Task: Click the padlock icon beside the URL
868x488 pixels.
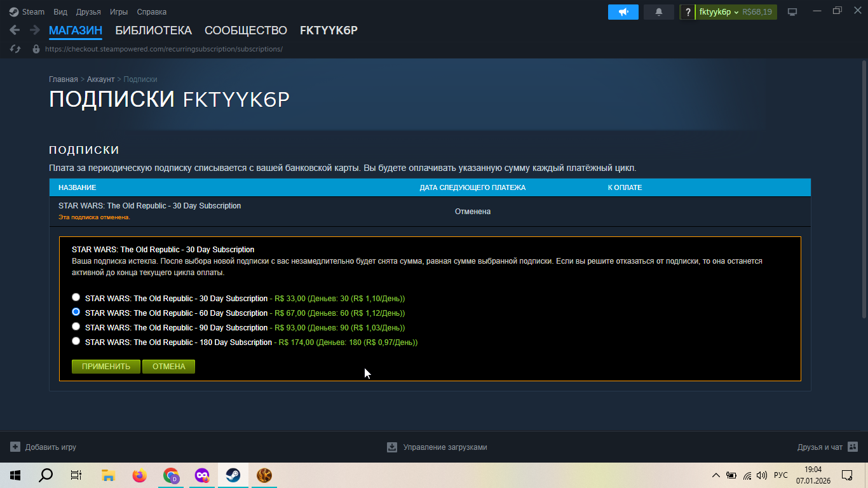Action: [36, 49]
